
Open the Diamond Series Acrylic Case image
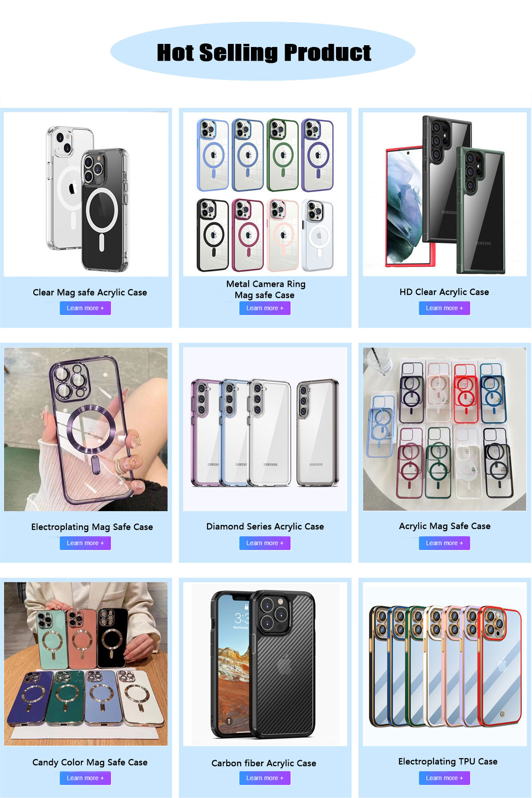tap(265, 429)
